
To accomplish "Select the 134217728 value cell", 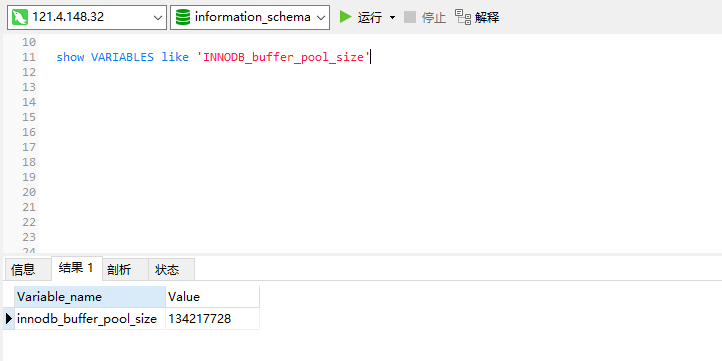I will pyautogui.click(x=212, y=319).
